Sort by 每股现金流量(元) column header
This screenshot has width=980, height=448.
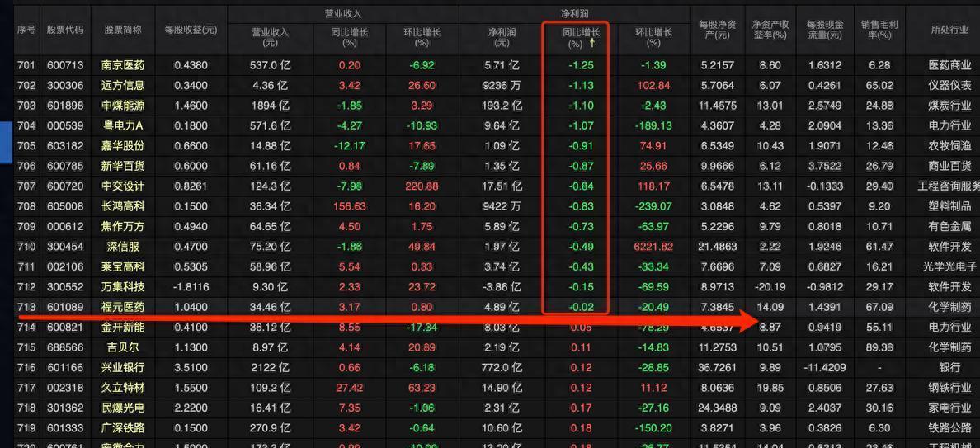[x=824, y=30]
